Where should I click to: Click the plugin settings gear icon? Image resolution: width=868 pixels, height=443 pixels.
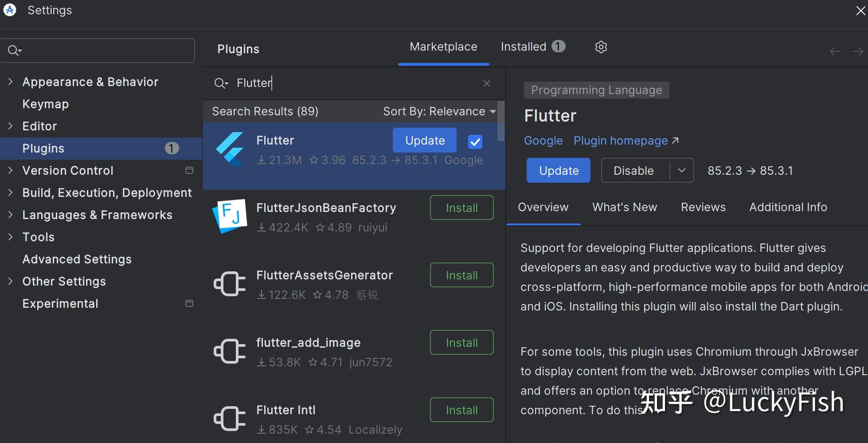(x=601, y=47)
